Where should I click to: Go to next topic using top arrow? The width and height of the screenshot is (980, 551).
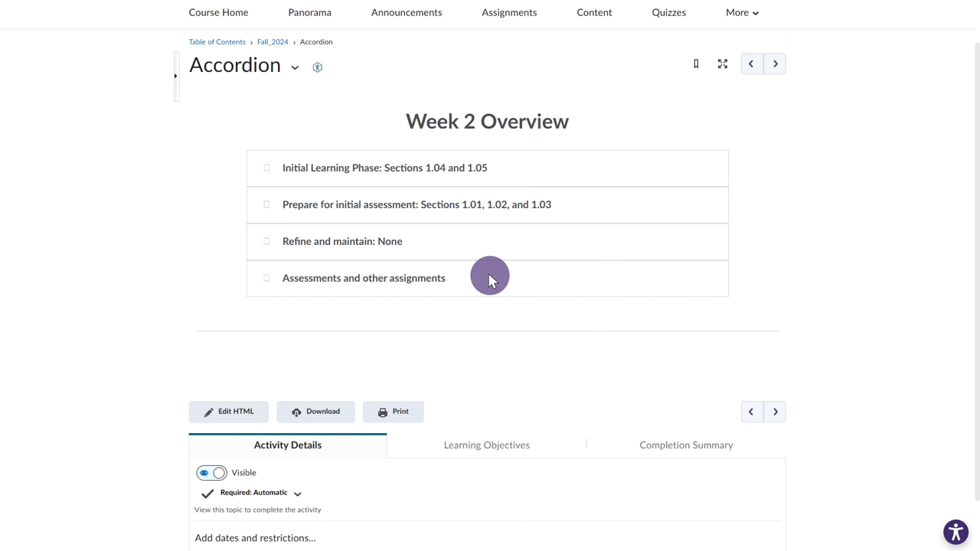[775, 64]
